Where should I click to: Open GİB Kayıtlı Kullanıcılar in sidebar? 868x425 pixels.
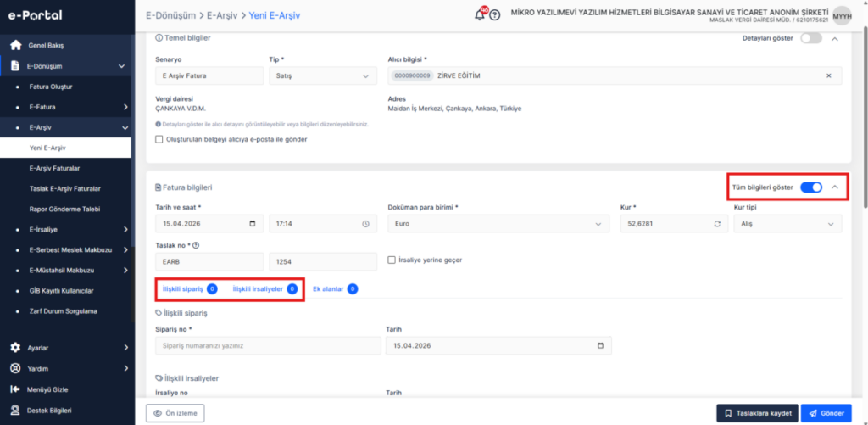point(59,290)
